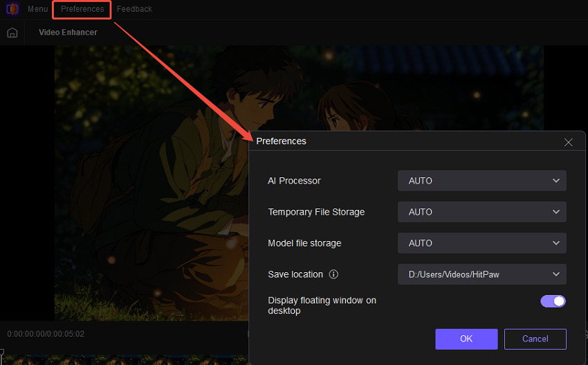
Task: Open the Menu item
Action: (x=37, y=9)
